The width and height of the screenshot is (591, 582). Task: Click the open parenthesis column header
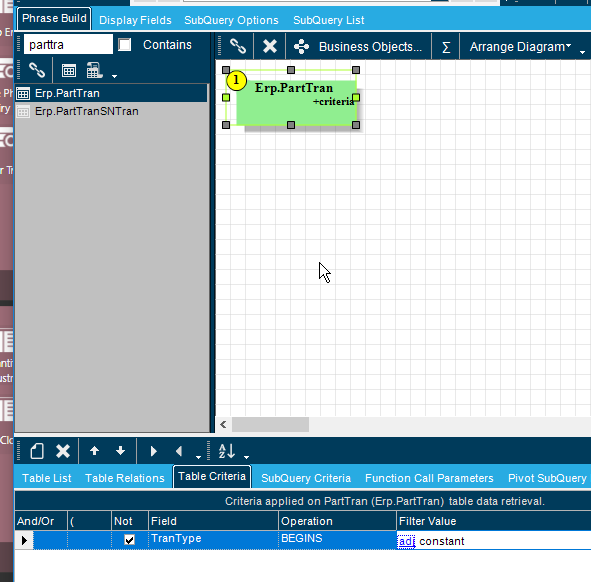click(89, 521)
